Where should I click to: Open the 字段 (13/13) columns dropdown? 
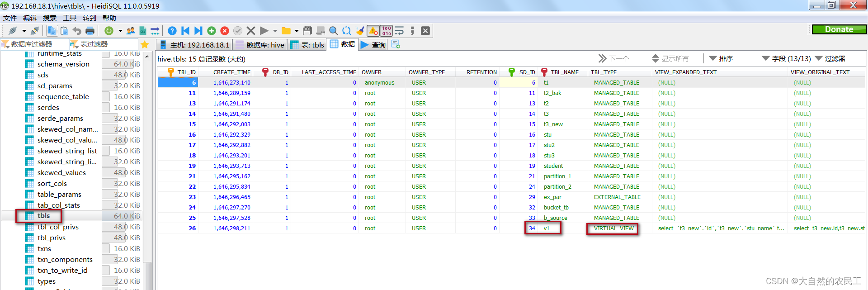tap(786, 59)
